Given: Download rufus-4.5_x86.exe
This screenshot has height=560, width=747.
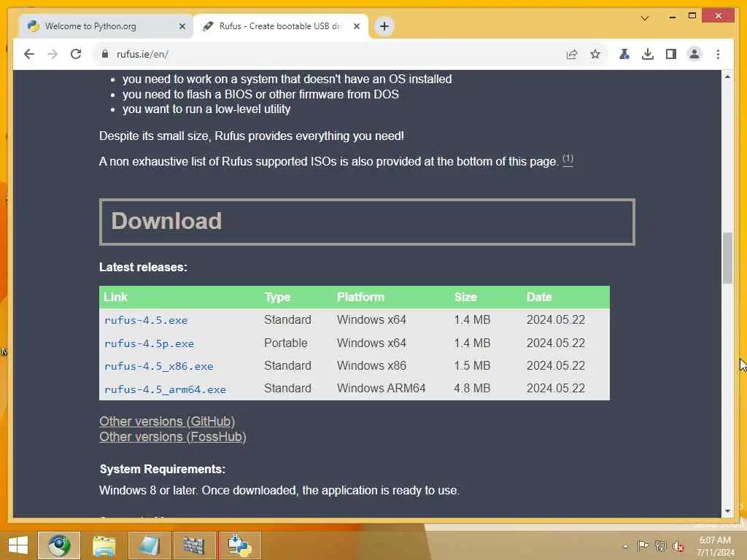Looking at the screenshot, I should click(158, 366).
